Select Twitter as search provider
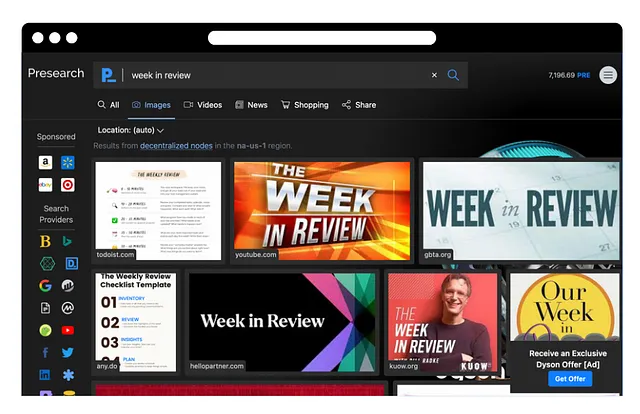Screen dimensions: 640x414 (x=68, y=352)
